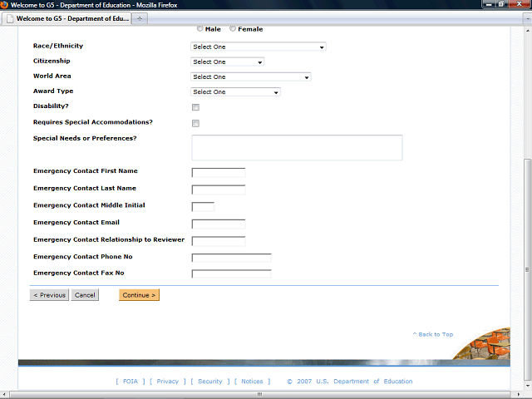532x399 pixels.
Task: Proceed with the Continue button
Action: [x=139, y=295]
